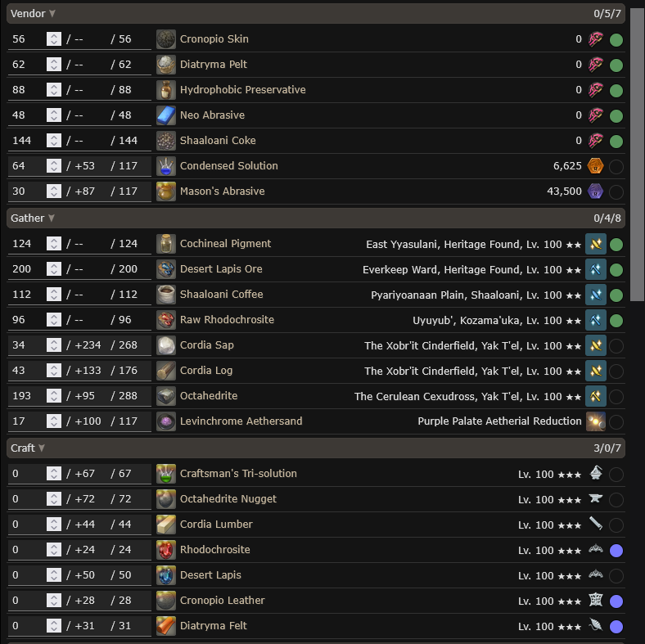Click the miner node icon for Desert Lapis Ore

click(596, 270)
